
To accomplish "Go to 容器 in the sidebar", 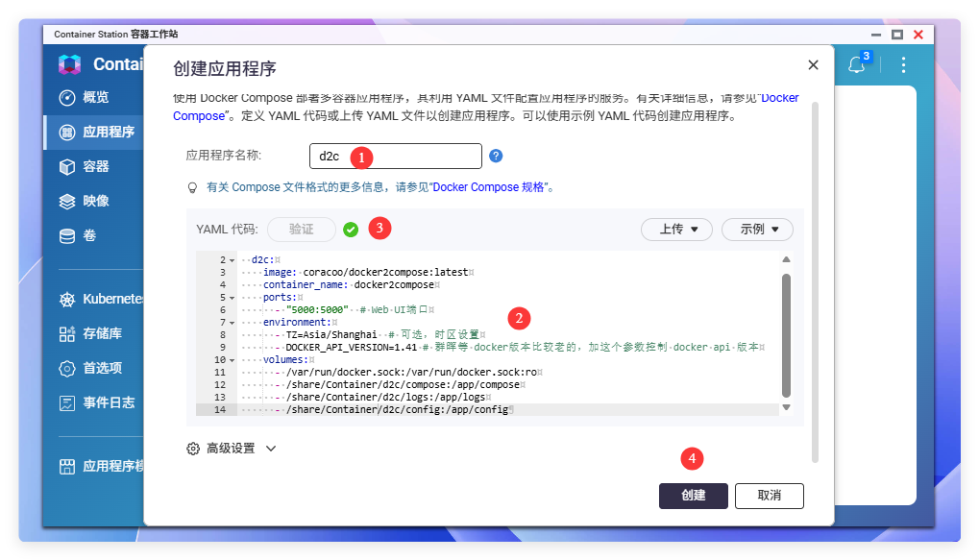I will 95,167.
